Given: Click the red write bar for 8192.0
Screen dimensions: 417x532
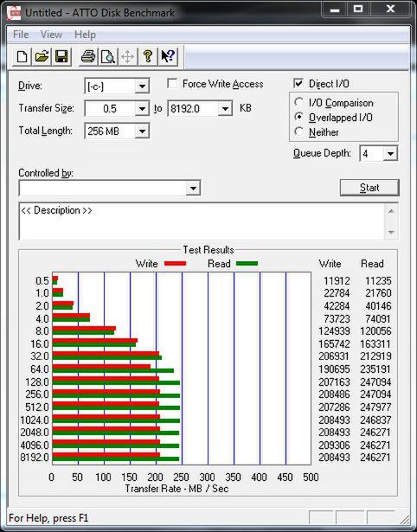Looking at the screenshot, I should pyautogui.click(x=106, y=455).
